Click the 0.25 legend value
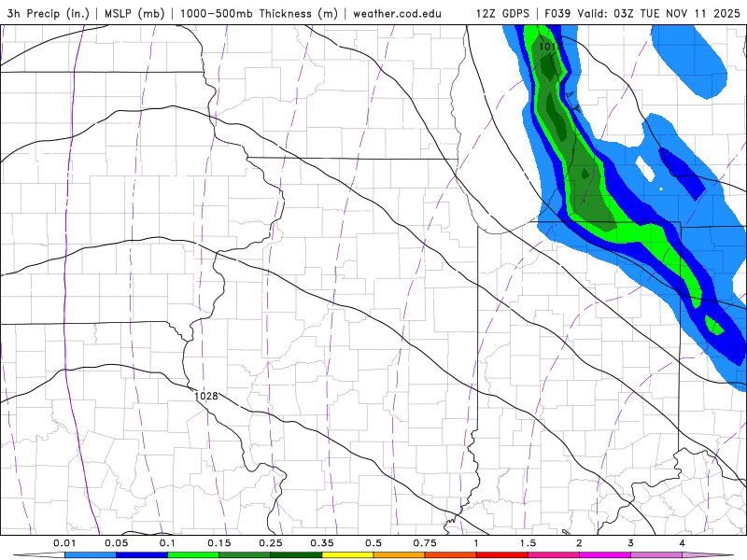 [x=271, y=543]
